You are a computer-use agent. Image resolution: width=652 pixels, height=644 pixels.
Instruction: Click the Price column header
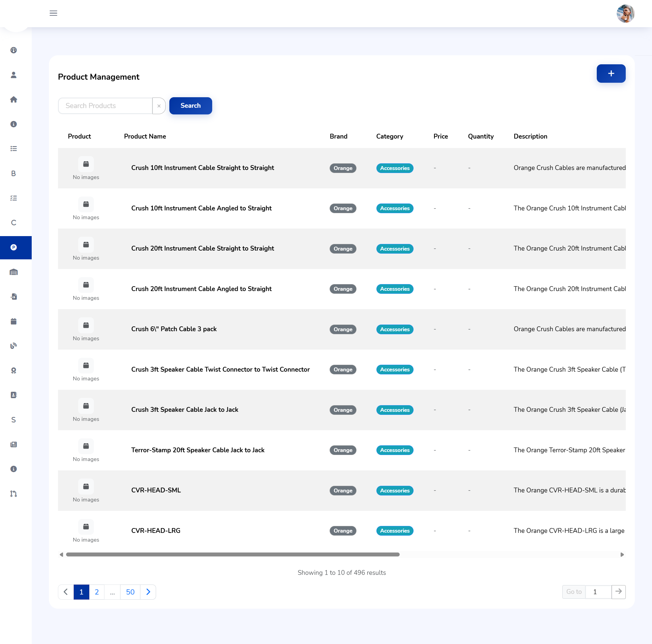[441, 136]
